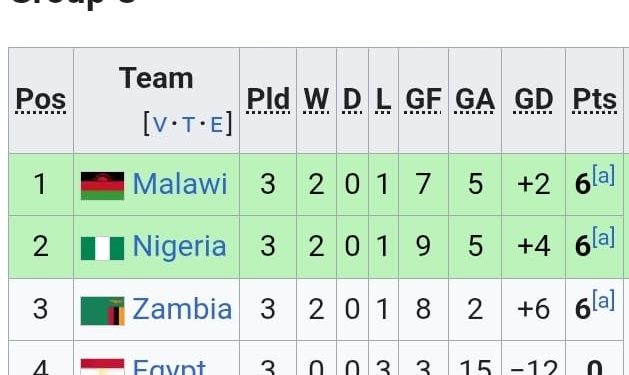The height and width of the screenshot is (375, 629).
Task: Click the V view-template link
Action: click(x=159, y=125)
